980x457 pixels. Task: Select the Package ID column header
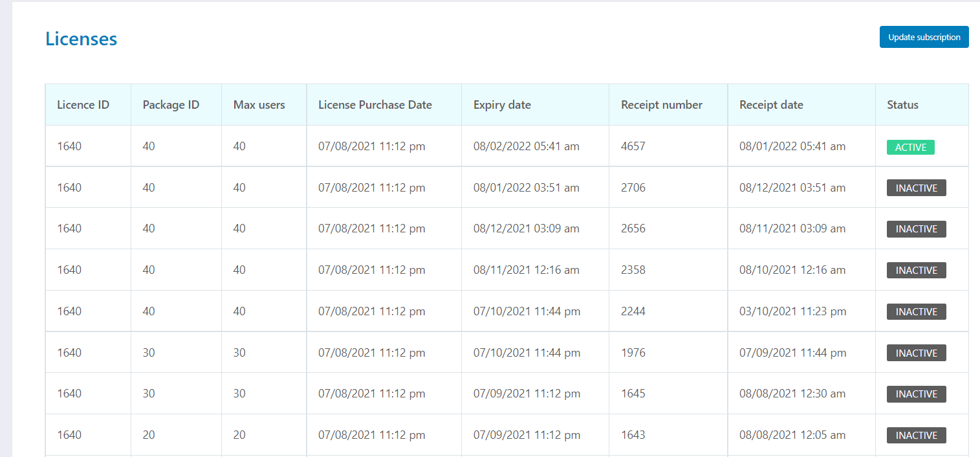pyautogui.click(x=171, y=105)
